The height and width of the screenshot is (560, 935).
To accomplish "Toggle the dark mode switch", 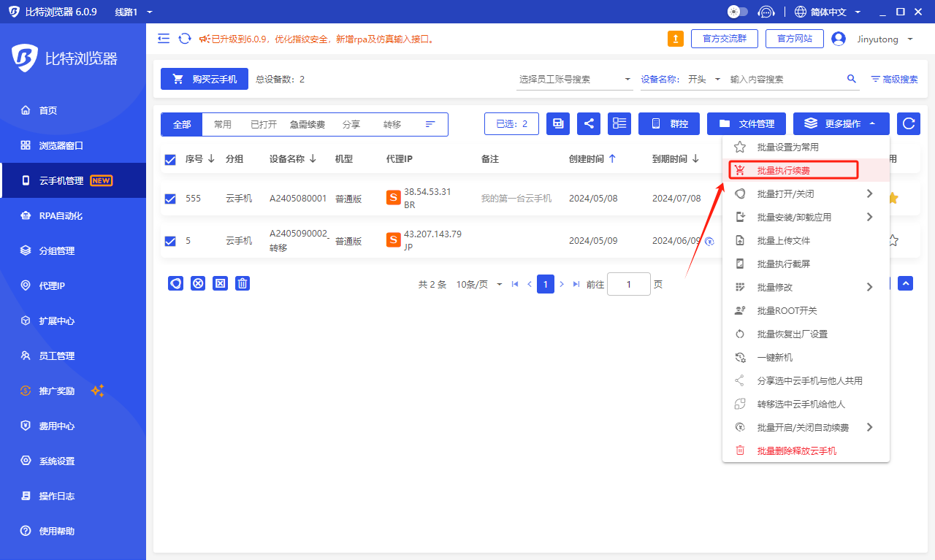I will click(x=738, y=12).
